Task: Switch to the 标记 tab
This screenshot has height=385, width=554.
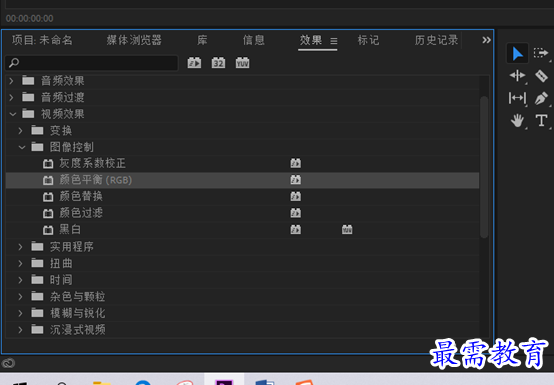Action: [368, 40]
